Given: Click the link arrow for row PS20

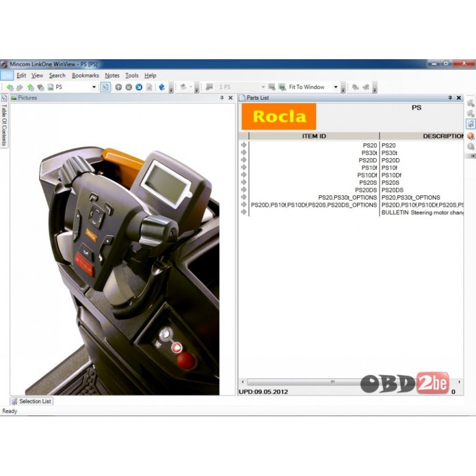Looking at the screenshot, I should point(243,145).
